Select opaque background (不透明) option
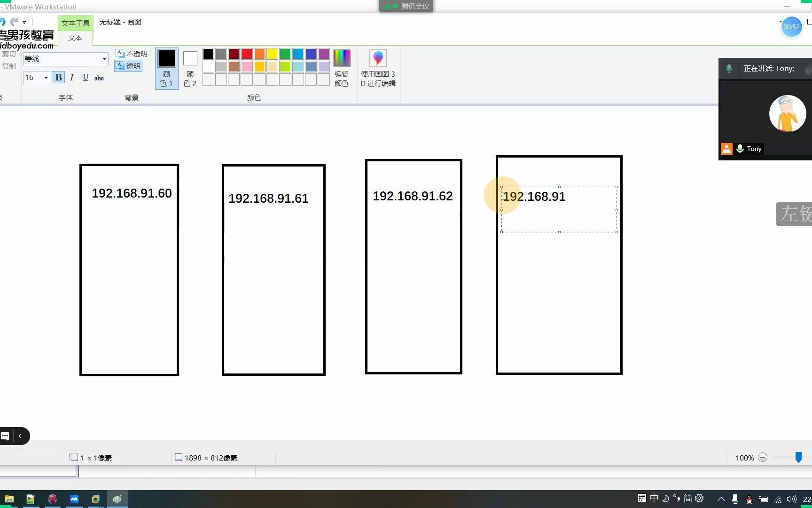 [132, 54]
